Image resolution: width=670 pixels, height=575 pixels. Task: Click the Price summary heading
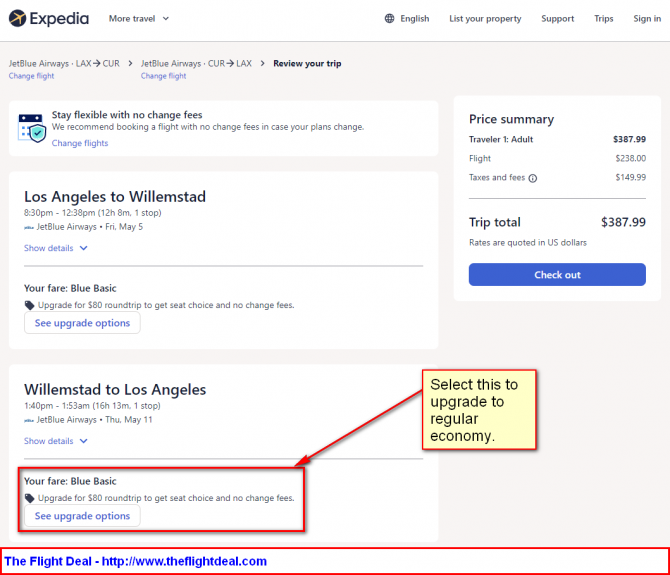click(511, 119)
